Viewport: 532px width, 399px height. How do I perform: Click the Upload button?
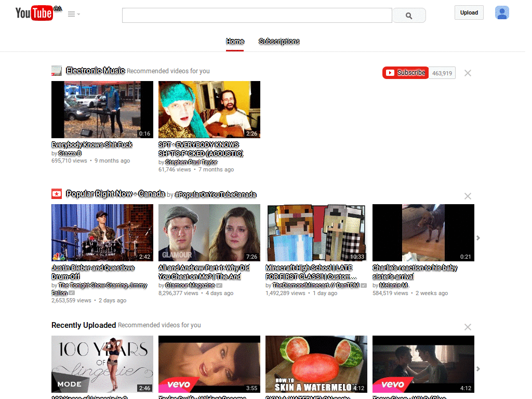[x=469, y=13]
